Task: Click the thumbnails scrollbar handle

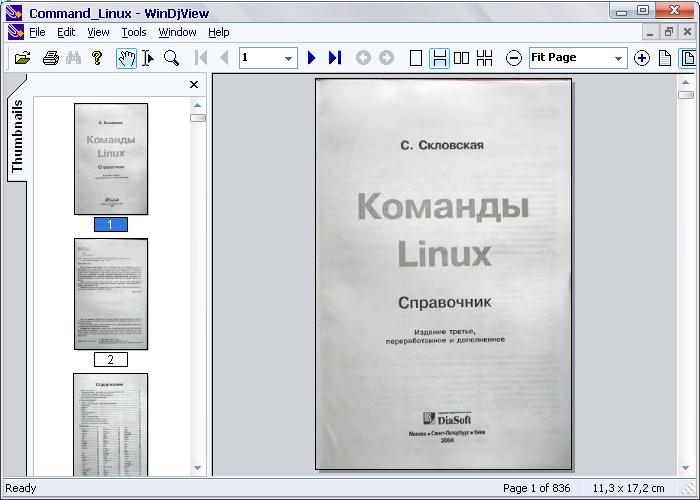Action: (198, 118)
